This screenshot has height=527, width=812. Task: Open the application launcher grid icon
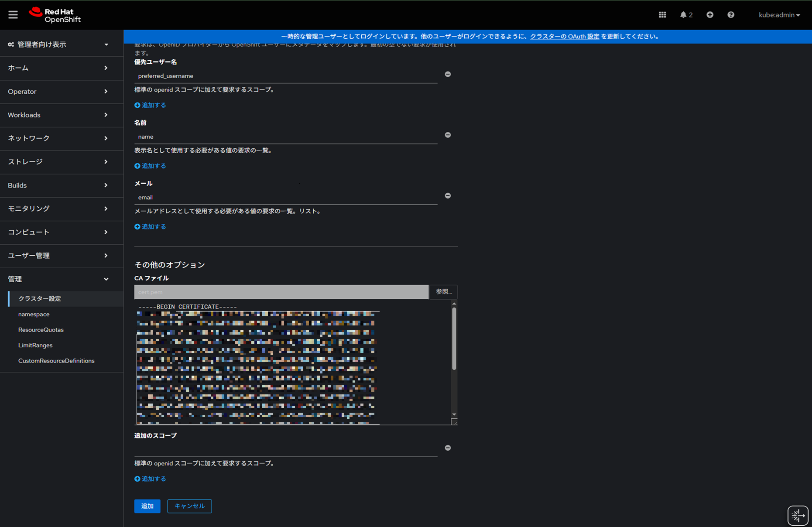pyautogui.click(x=662, y=15)
